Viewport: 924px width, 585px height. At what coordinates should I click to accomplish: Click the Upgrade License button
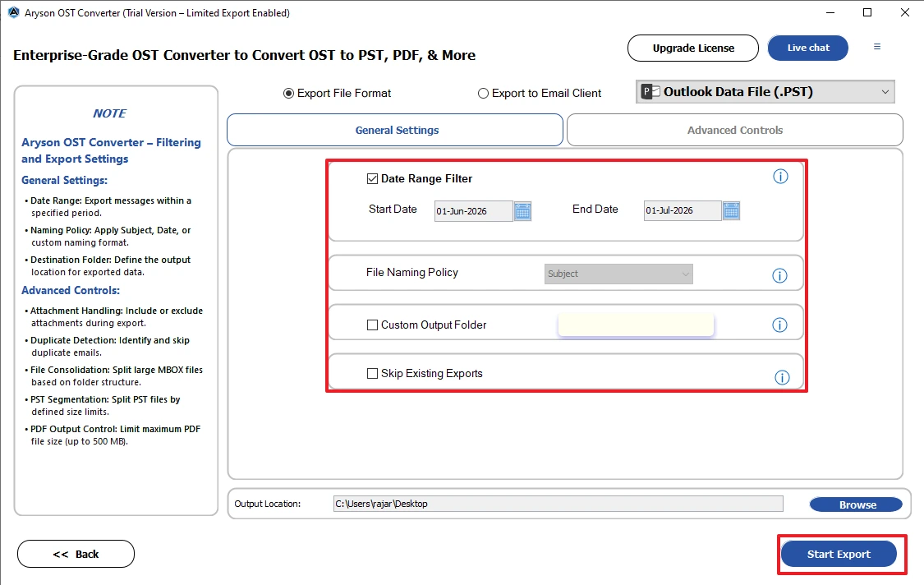[693, 48]
